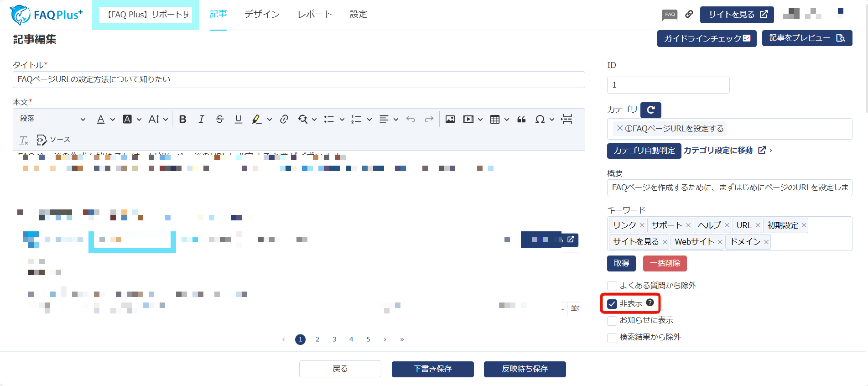The image size is (868, 386).
Task: Switch to source view (ソース)
Action: coord(53,140)
